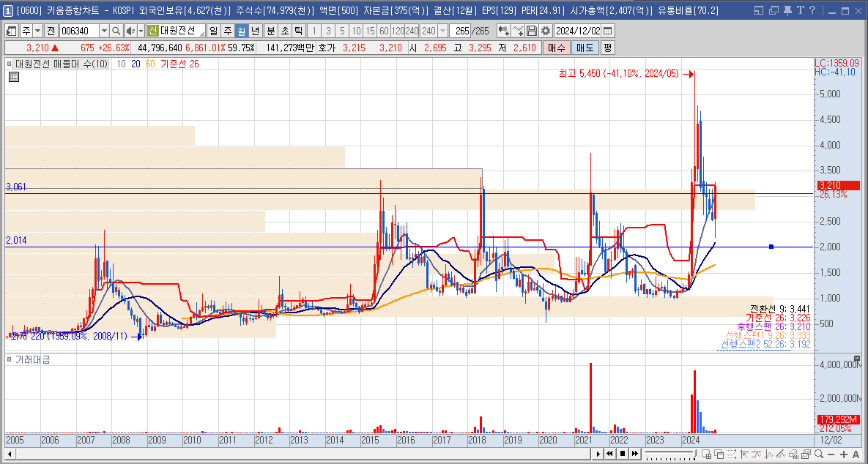Click the window layout icon in title bar
This screenshot has height=464, width=868.
coord(759,10)
